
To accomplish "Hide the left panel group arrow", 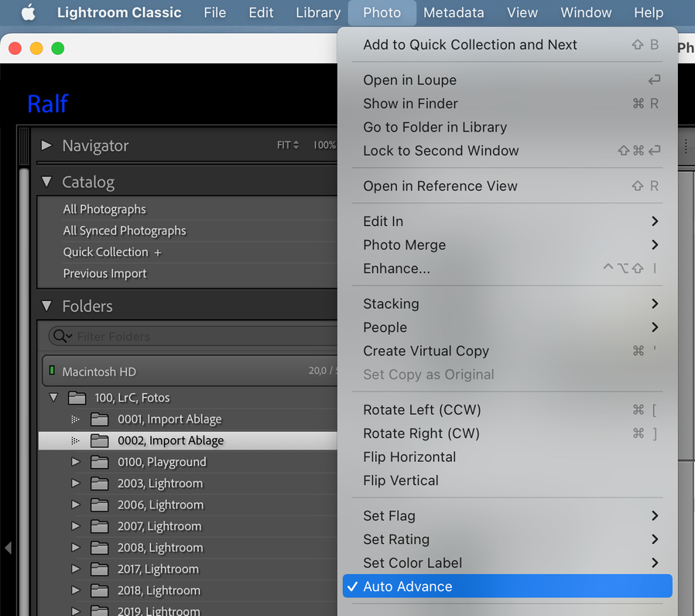I will click(8, 548).
